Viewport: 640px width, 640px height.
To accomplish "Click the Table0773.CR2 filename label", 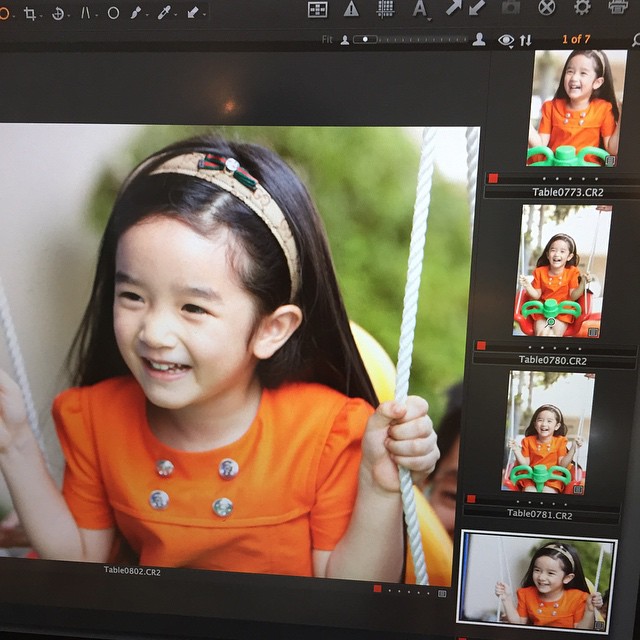I will click(x=568, y=192).
